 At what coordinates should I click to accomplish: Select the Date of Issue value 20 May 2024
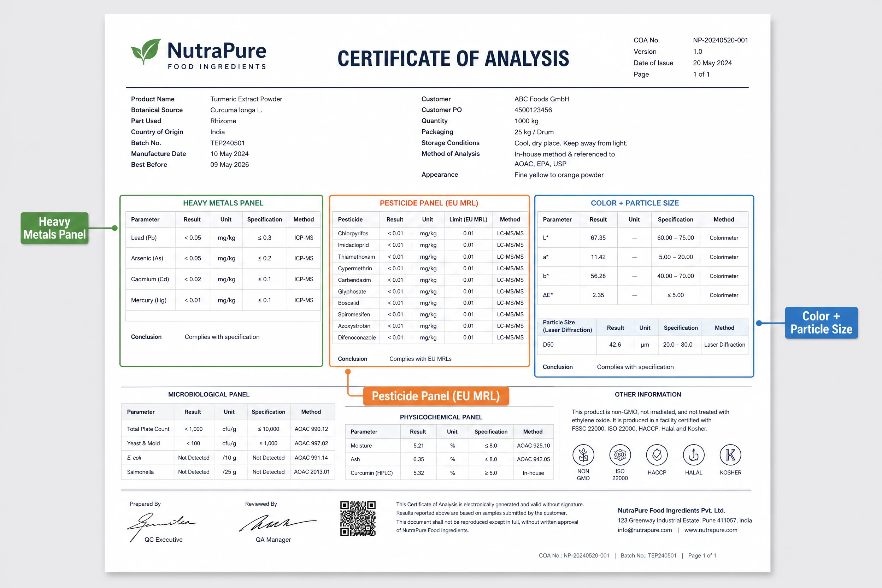tap(712, 63)
